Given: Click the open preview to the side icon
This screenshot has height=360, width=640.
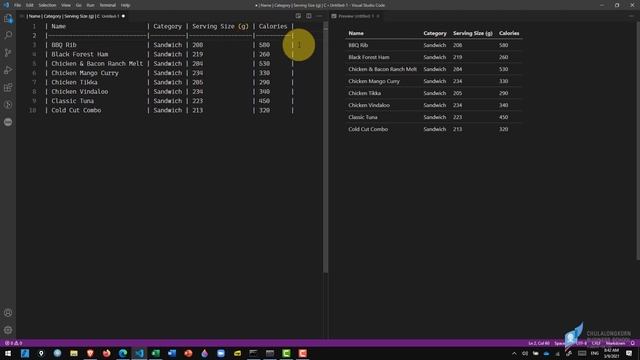Looking at the screenshot, I should point(298,16).
